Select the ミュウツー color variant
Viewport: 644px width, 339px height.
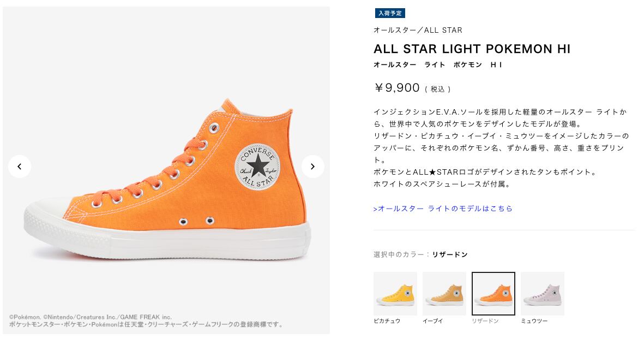pos(542,293)
